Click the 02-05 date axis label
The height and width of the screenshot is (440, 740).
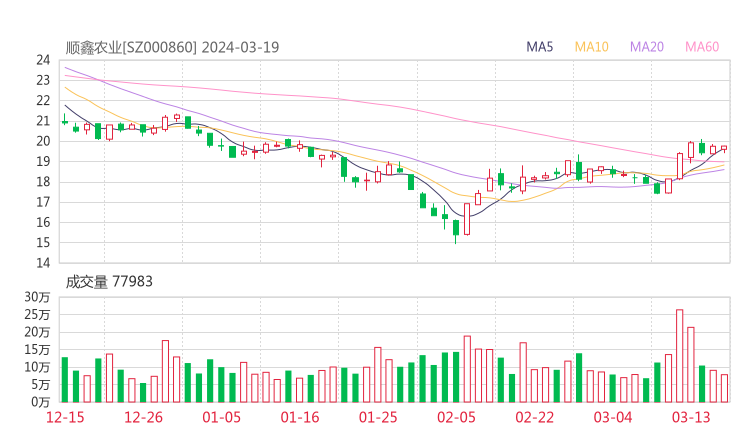pyautogui.click(x=456, y=417)
